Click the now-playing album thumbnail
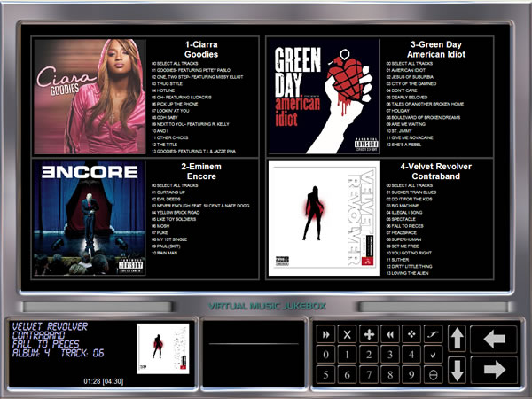The width and height of the screenshot is (532, 399). [163, 348]
